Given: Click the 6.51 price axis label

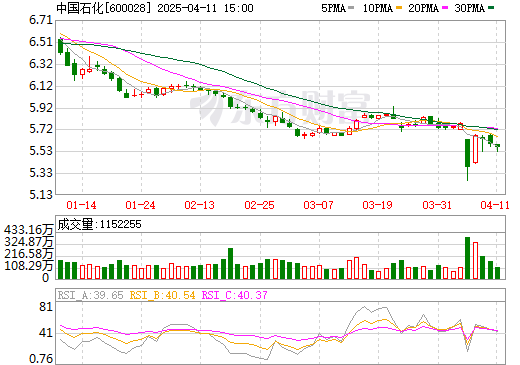Looking at the screenshot, I should [x=41, y=42].
